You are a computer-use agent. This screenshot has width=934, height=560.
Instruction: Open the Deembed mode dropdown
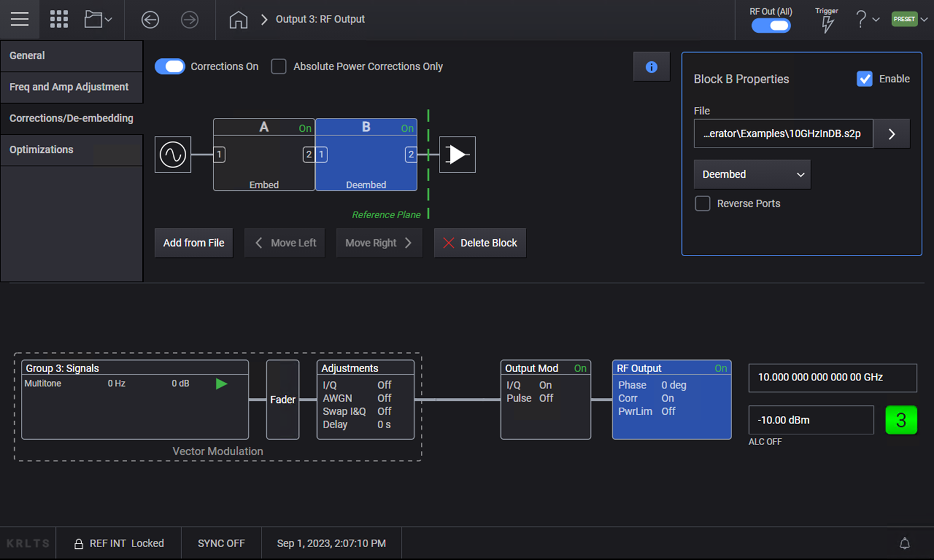pos(752,174)
